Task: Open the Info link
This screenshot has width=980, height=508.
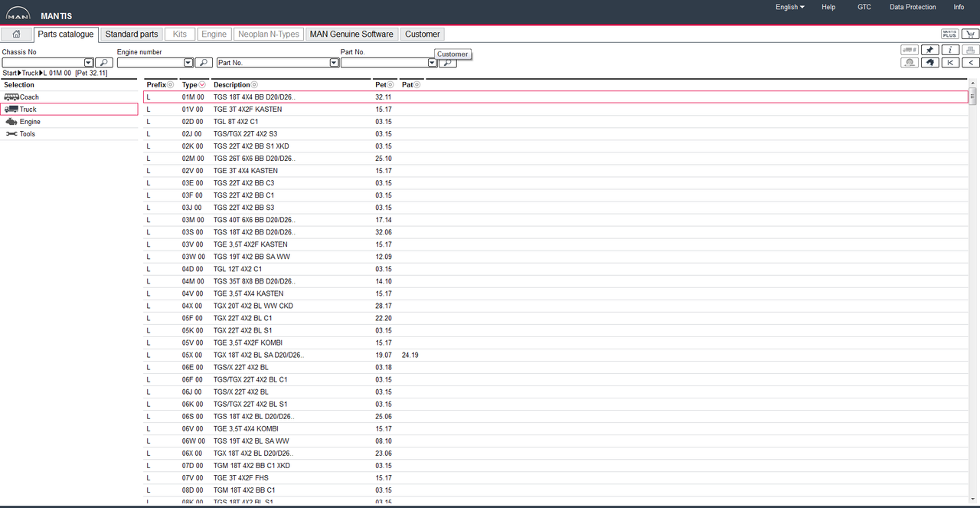Action: [959, 7]
